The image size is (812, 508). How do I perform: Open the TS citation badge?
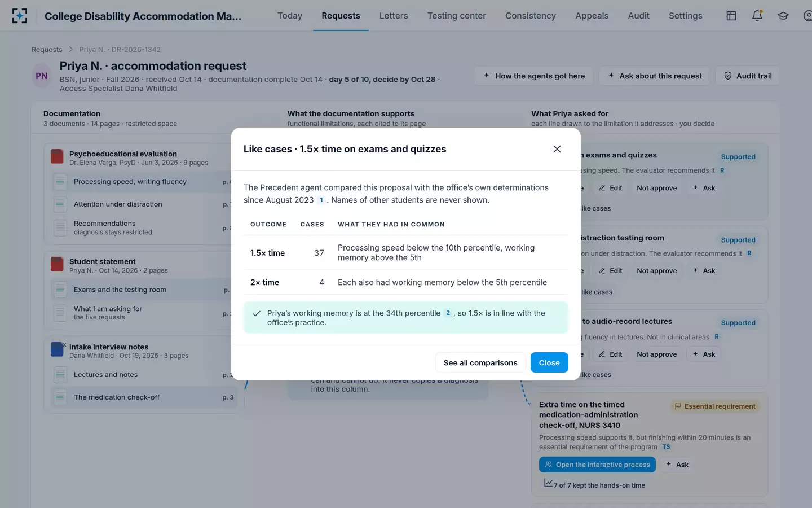pyautogui.click(x=667, y=447)
